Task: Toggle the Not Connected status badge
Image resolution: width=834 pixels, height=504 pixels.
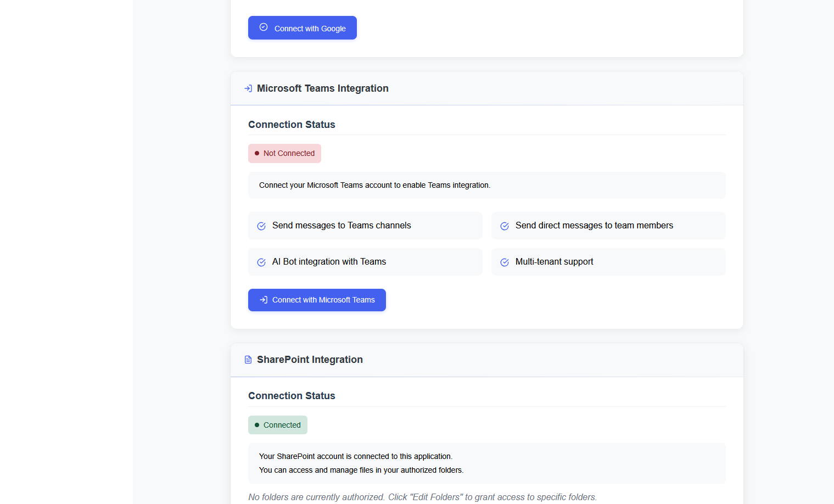Action: point(284,153)
